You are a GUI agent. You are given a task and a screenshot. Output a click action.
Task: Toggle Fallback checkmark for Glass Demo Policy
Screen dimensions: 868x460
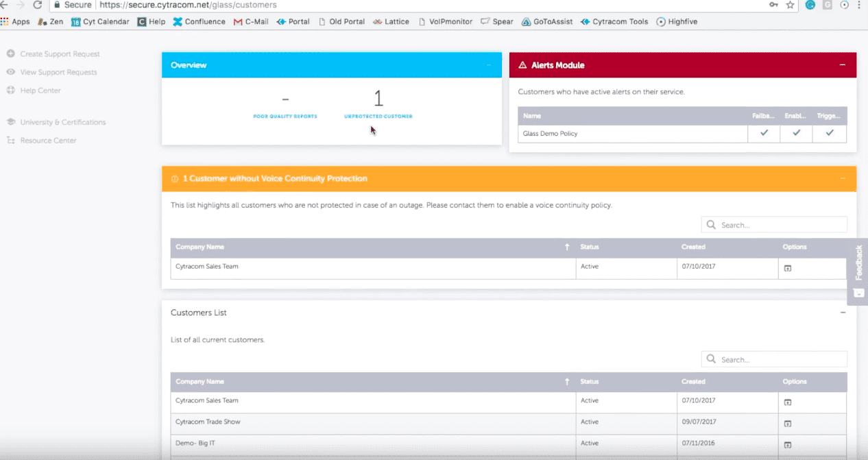tap(764, 133)
